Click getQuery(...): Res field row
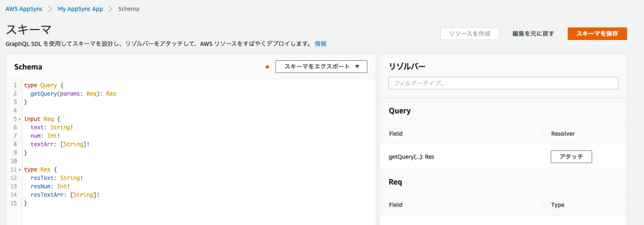This screenshot has width=644, height=225. coord(503,156)
